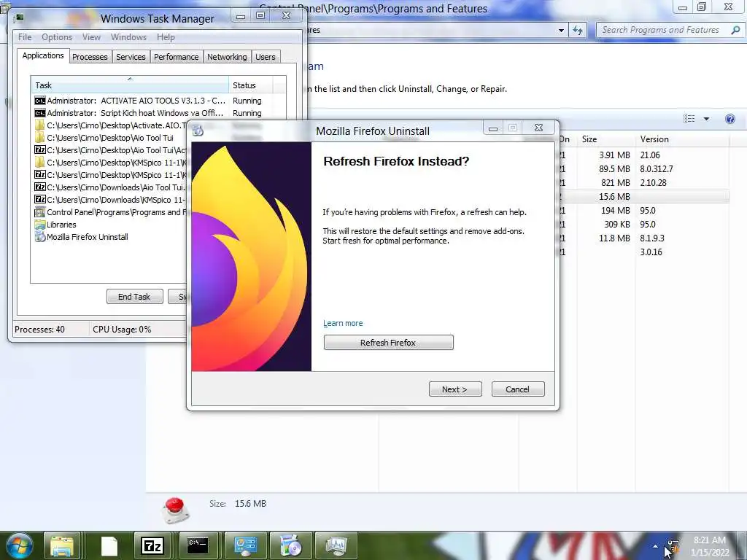Sort tasks by the Task column header

click(x=130, y=85)
